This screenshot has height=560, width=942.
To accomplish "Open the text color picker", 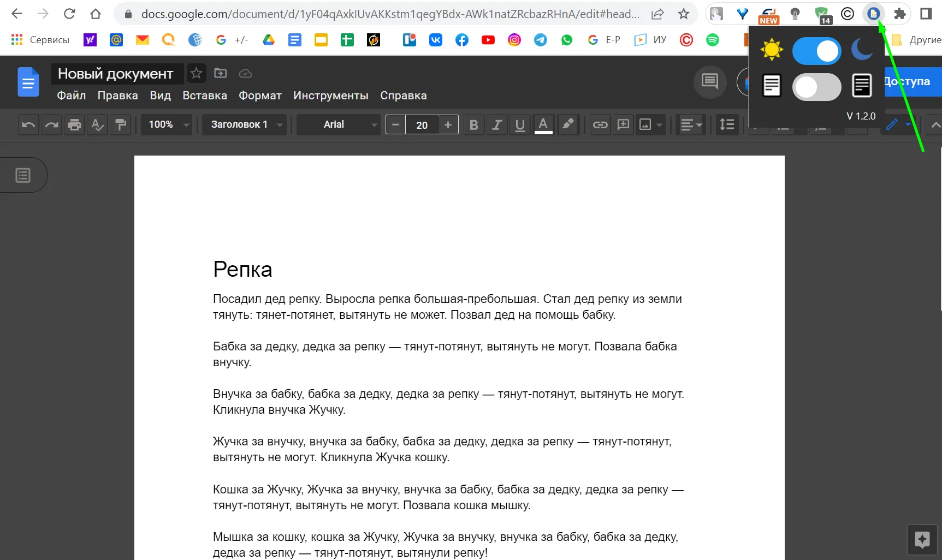I will point(543,125).
